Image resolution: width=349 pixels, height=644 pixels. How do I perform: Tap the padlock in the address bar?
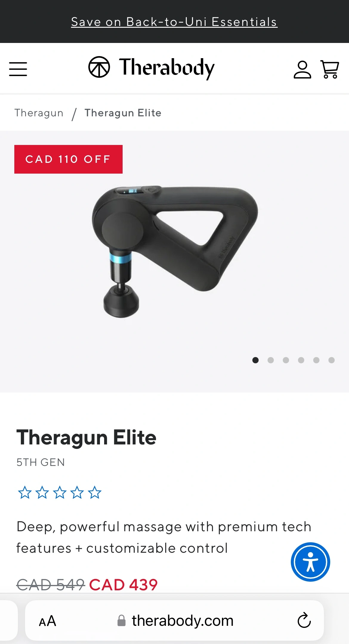(121, 620)
